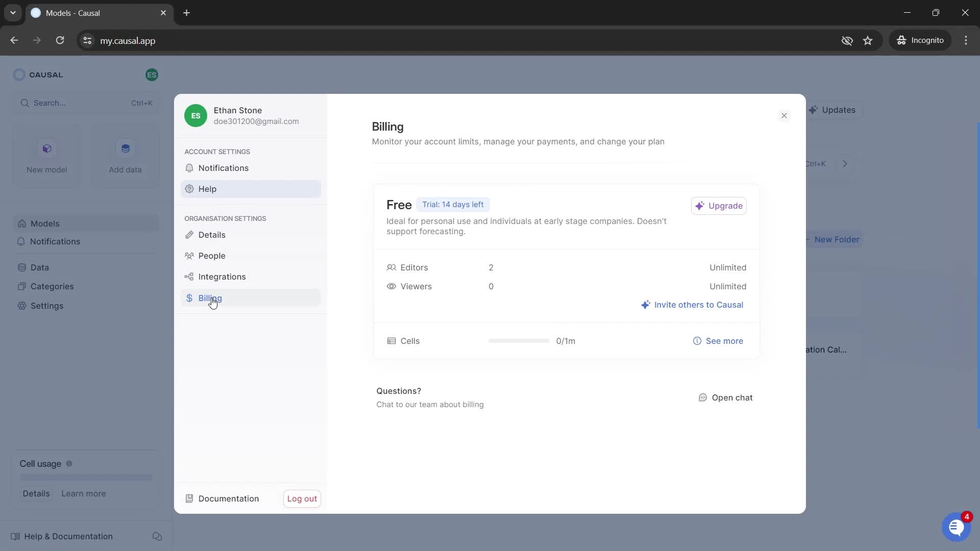Click the Models icon in left sidebar

tap(21, 222)
